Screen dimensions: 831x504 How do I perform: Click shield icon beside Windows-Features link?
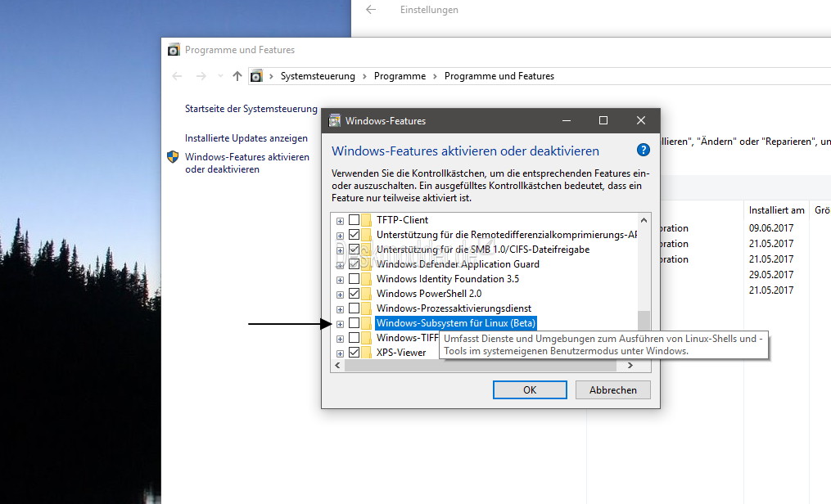pos(173,157)
